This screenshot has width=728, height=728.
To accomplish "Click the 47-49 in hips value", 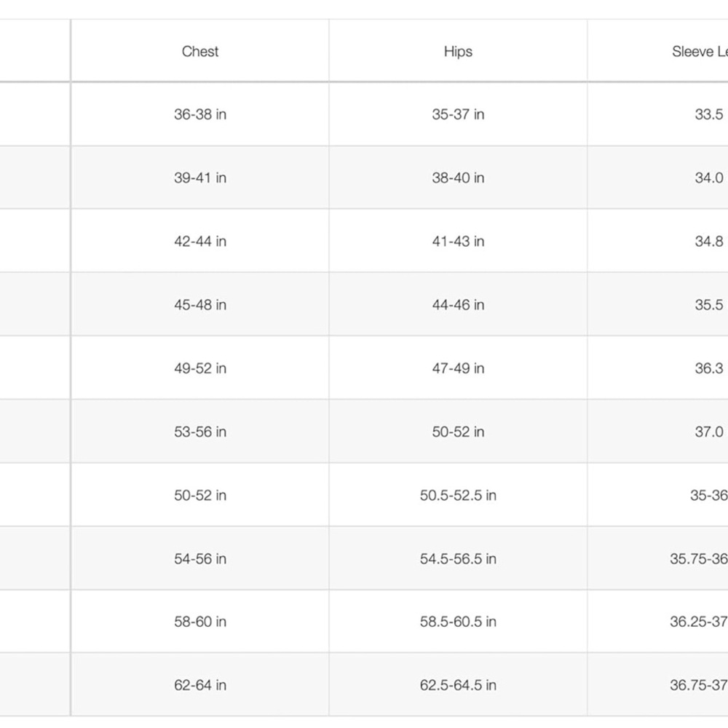I will [x=458, y=368].
